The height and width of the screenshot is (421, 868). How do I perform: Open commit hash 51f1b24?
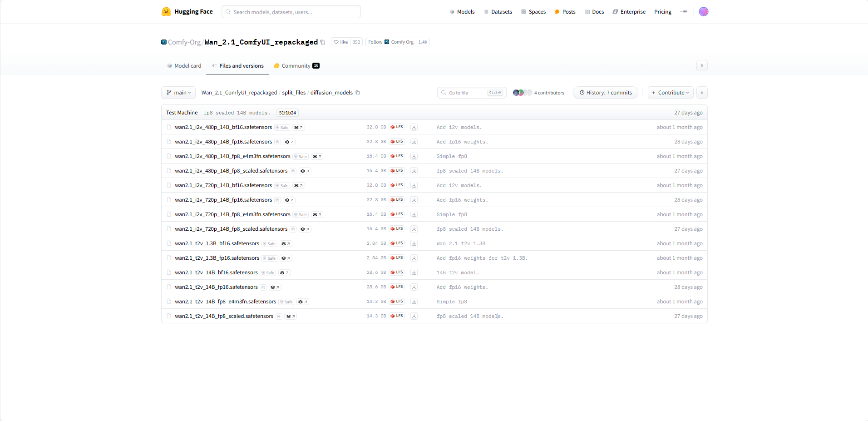[x=287, y=113]
